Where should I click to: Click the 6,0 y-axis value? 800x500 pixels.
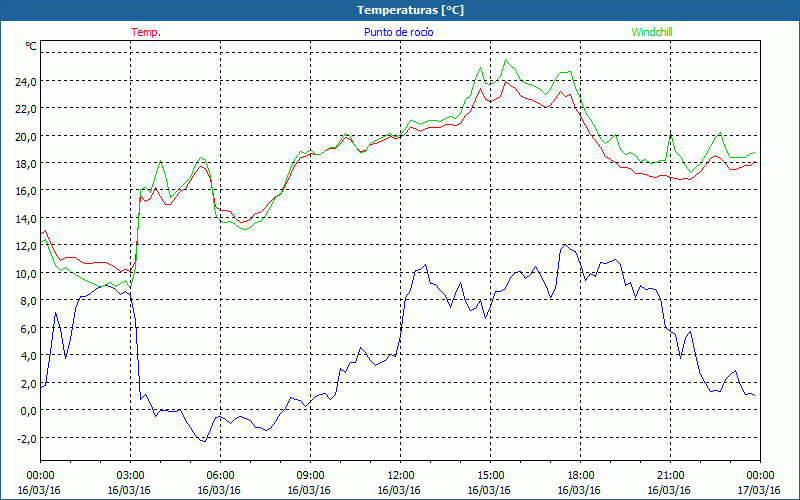(x=28, y=328)
